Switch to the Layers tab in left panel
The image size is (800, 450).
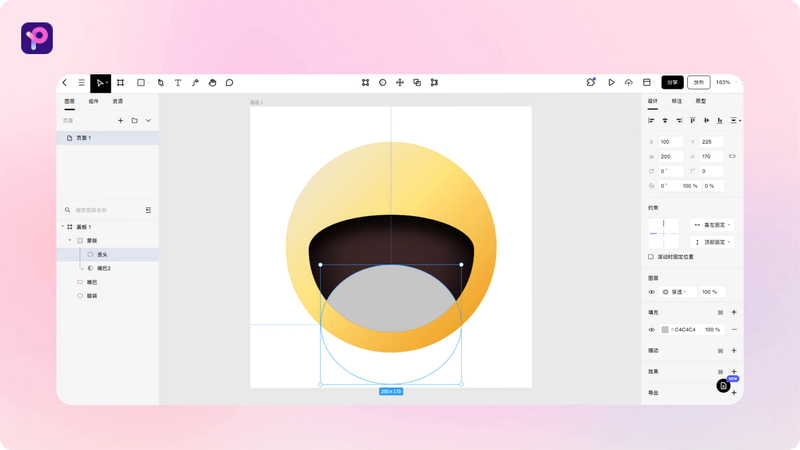click(x=69, y=102)
